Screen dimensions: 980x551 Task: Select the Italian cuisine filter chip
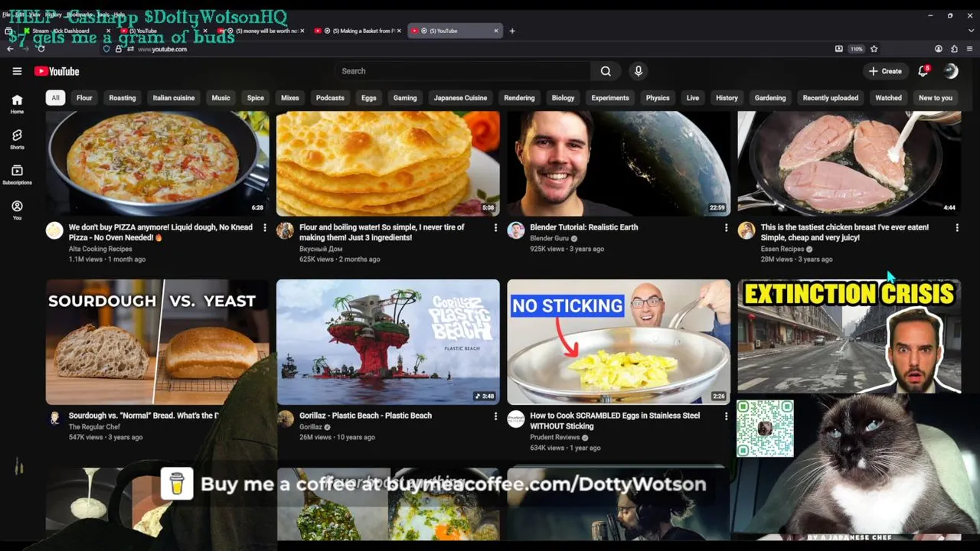point(174,98)
